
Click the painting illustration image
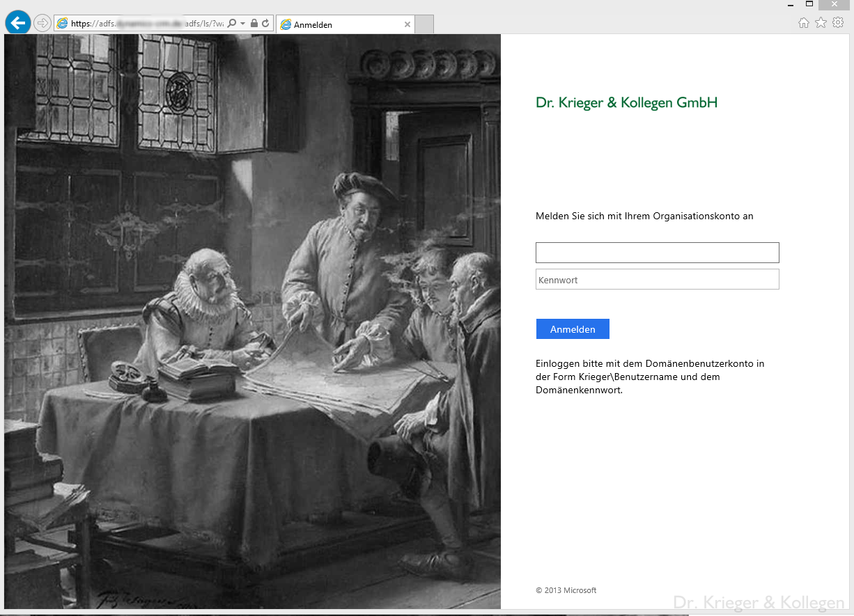pyautogui.click(x=252, y=322)
